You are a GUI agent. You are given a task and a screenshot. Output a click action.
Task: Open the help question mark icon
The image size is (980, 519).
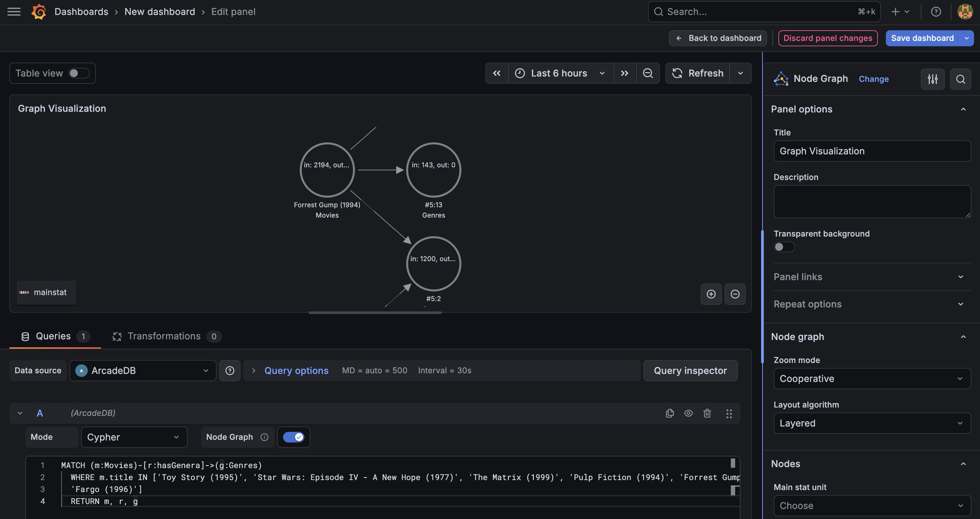tap(936, 12)
